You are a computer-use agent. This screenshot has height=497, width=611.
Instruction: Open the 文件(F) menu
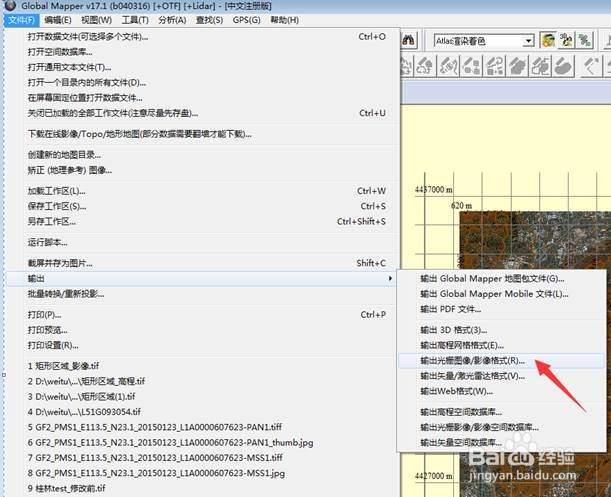pyautogui.click(x=21, y=20)
